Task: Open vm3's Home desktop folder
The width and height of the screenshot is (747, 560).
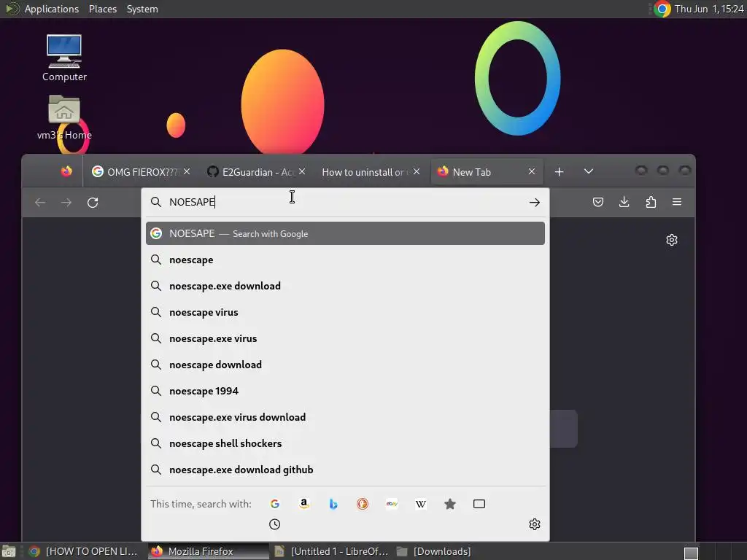Action: 64,117
